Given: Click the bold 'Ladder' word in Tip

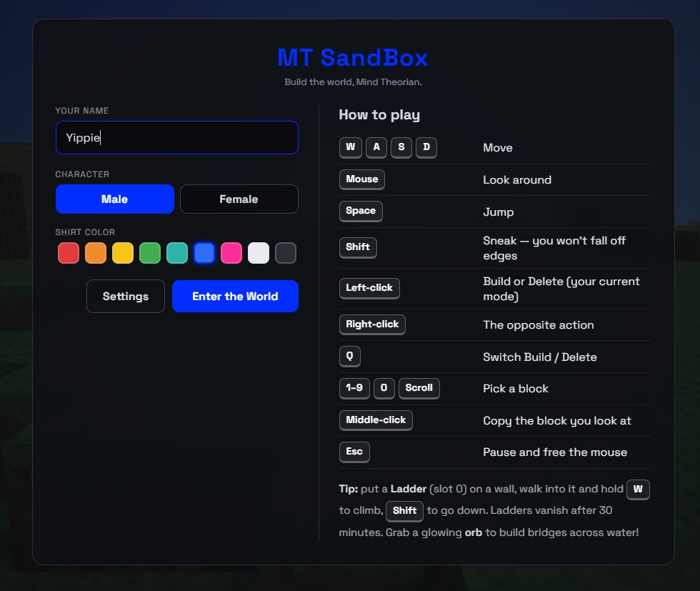Looking at the screenshot, I should point(409,489).
